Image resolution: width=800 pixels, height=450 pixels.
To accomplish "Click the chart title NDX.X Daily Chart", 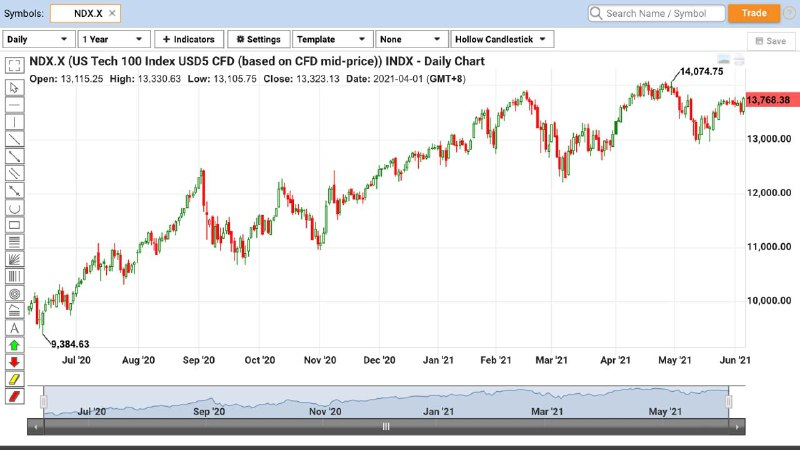I will pos(257,62).
